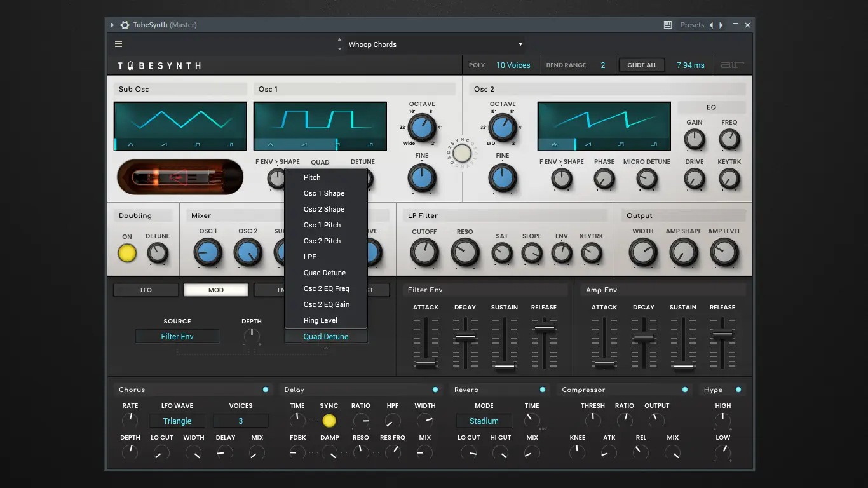Open the Reverb mode Stadium dropdown
The height and width of the screenshot is (488, 868).
coord(484,421)
